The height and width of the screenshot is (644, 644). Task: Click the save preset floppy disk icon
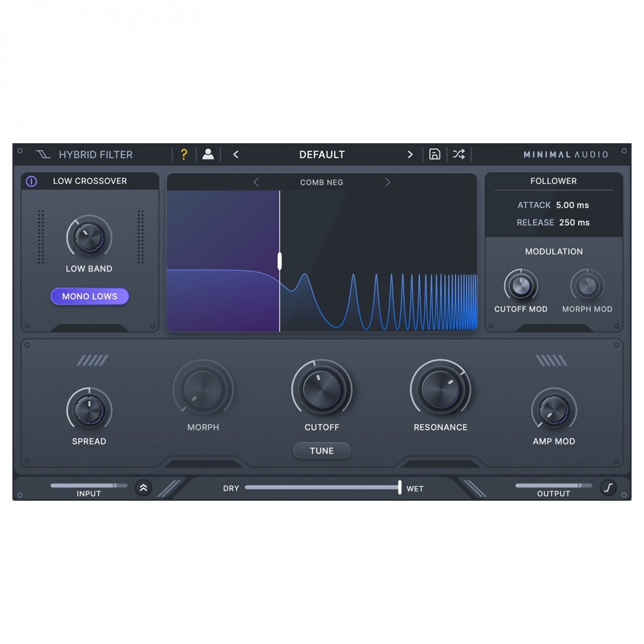coord(435,155)
